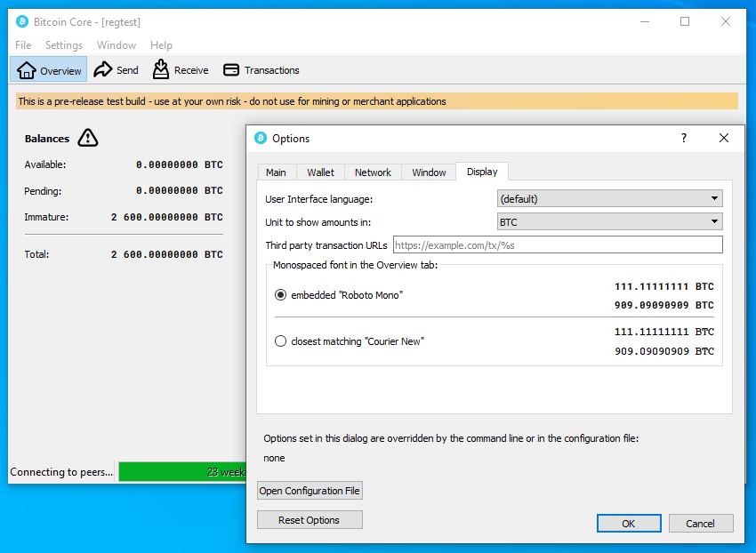Viewport: 756px width, 553px height.
Task: Switch to the Wallet options tab
Action: pos(320,172)
